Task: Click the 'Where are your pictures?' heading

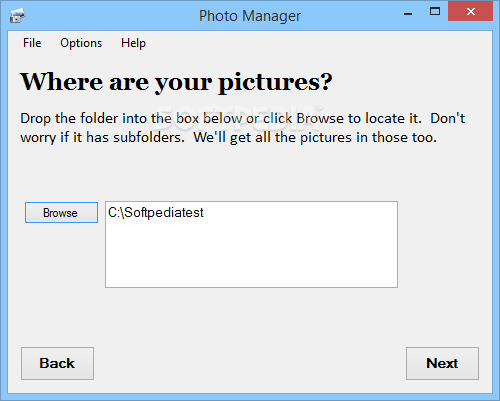Action: (176, 82)
